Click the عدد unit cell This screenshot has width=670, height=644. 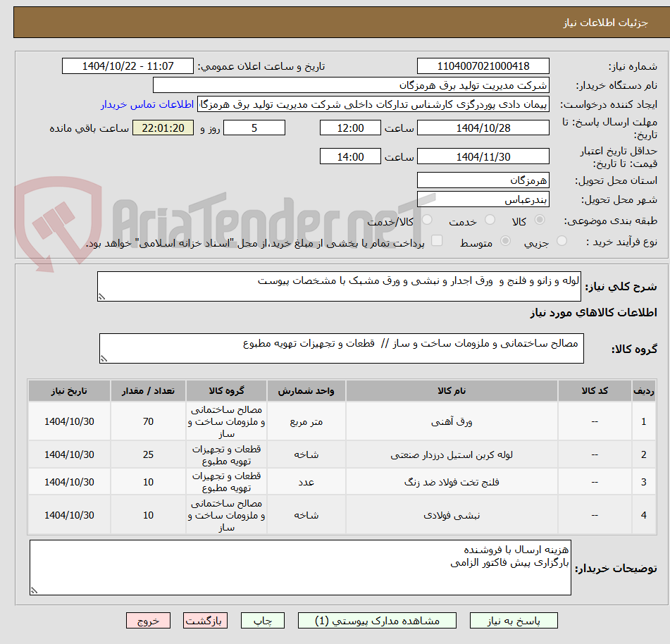click(306, 482)
